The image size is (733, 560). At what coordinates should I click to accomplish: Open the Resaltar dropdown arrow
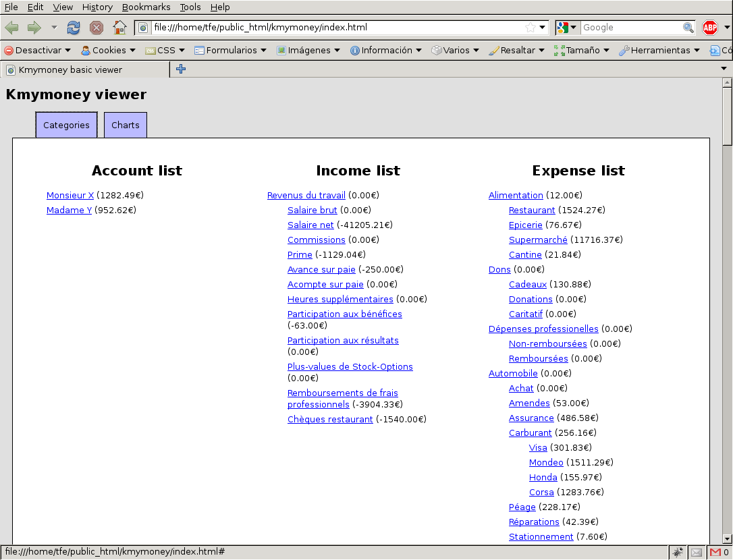[x=541, y=51]
